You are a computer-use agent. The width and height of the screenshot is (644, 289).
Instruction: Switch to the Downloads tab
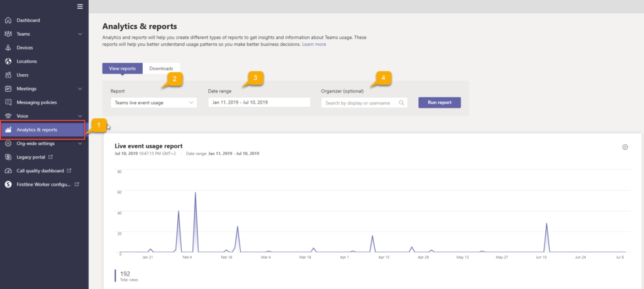(161, 68)
